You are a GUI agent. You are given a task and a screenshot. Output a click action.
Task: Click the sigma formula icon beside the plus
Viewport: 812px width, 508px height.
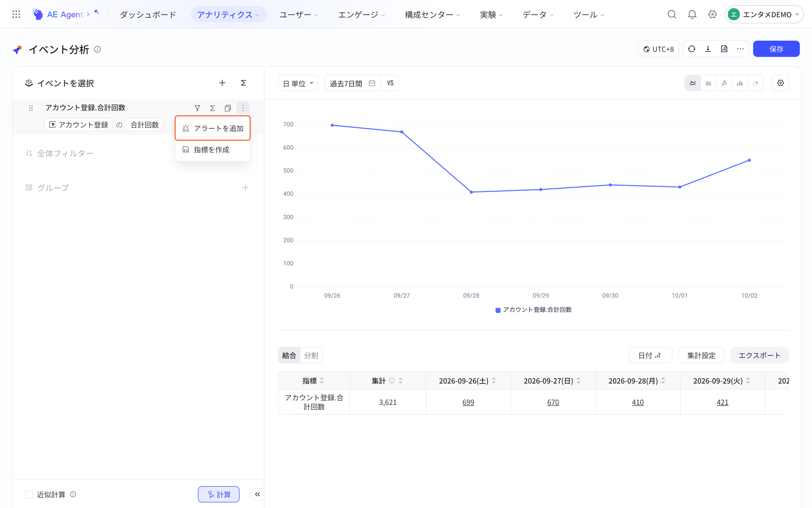(x=244, y=83)
